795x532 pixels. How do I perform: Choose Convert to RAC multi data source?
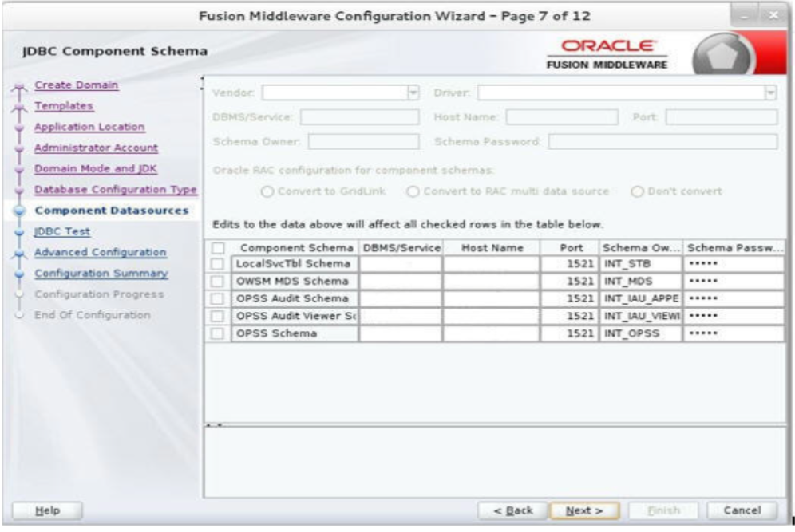coord(413,191)
